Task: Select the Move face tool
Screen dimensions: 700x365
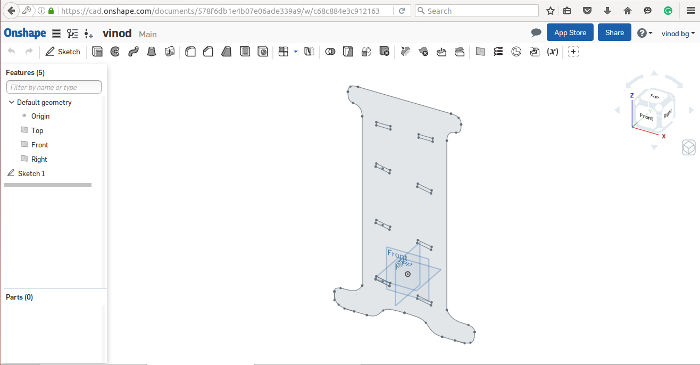Action: 442,52
